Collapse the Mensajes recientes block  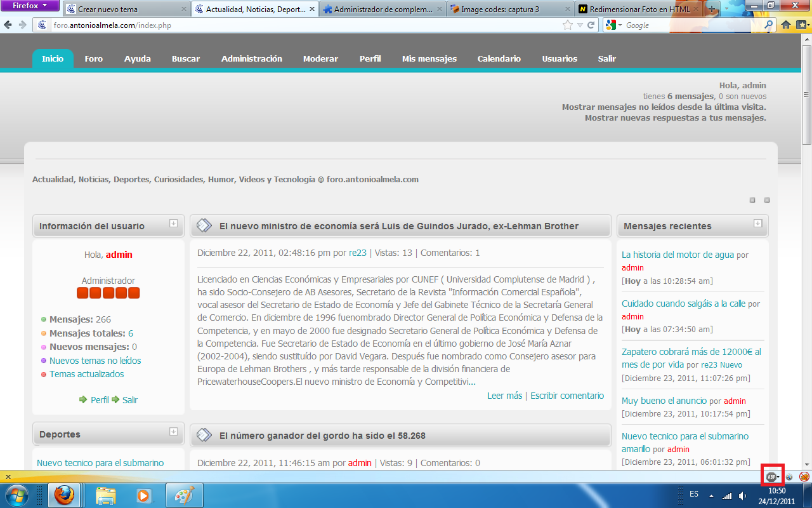pyautogui.click(x=757, y=223)
